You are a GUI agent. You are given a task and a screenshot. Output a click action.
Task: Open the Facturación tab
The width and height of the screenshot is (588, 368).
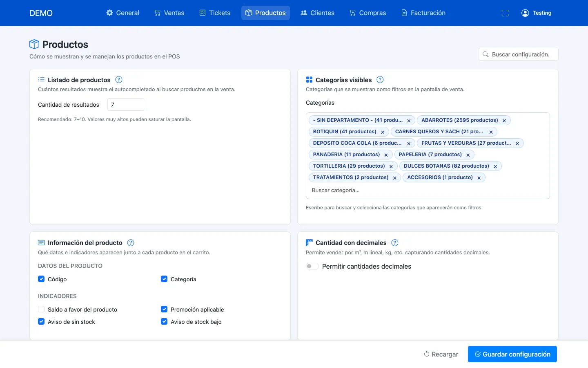(x=423, y=13)
